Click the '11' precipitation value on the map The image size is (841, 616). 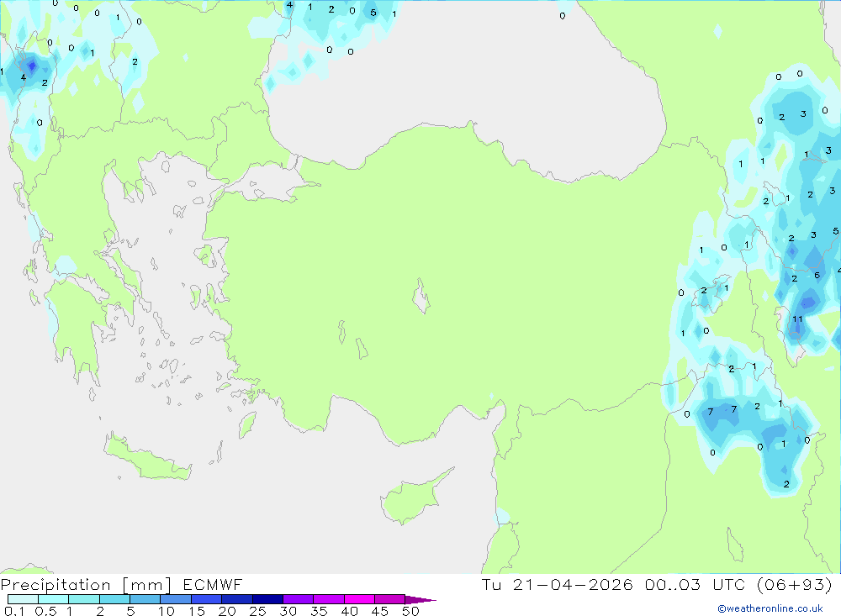797,319
